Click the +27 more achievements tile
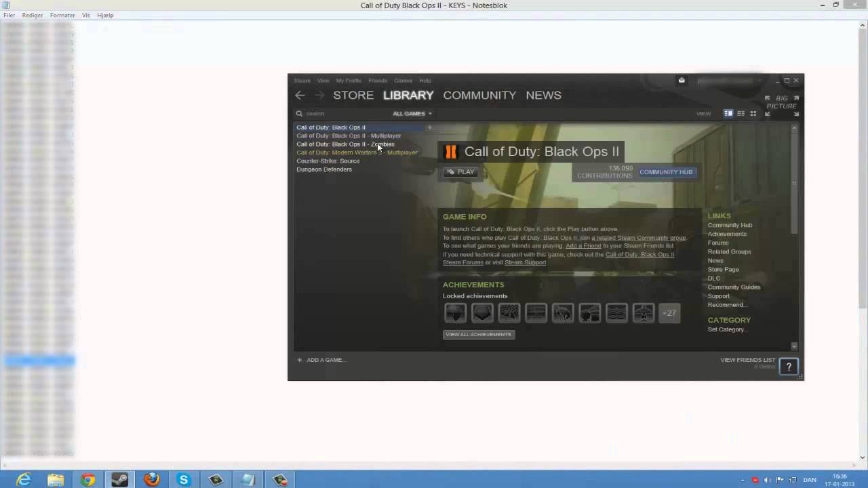The width and height of the screenshot is (868, 488). (x=669, y=313)
